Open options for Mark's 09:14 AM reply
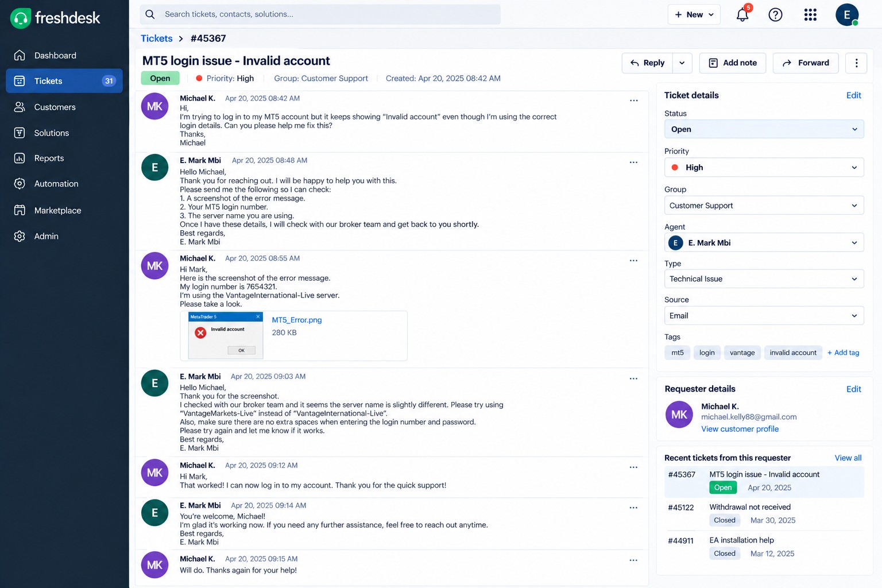 click(634, 508)
